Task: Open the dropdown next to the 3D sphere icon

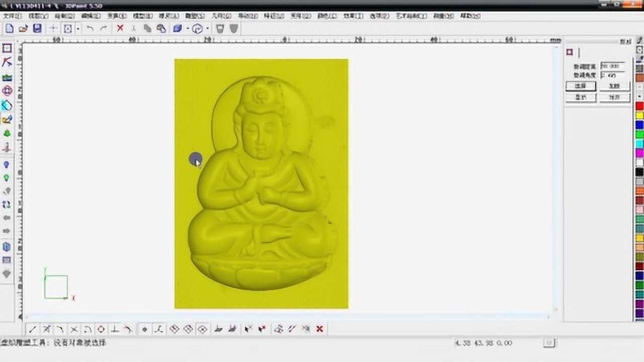Action: (207, 29)
